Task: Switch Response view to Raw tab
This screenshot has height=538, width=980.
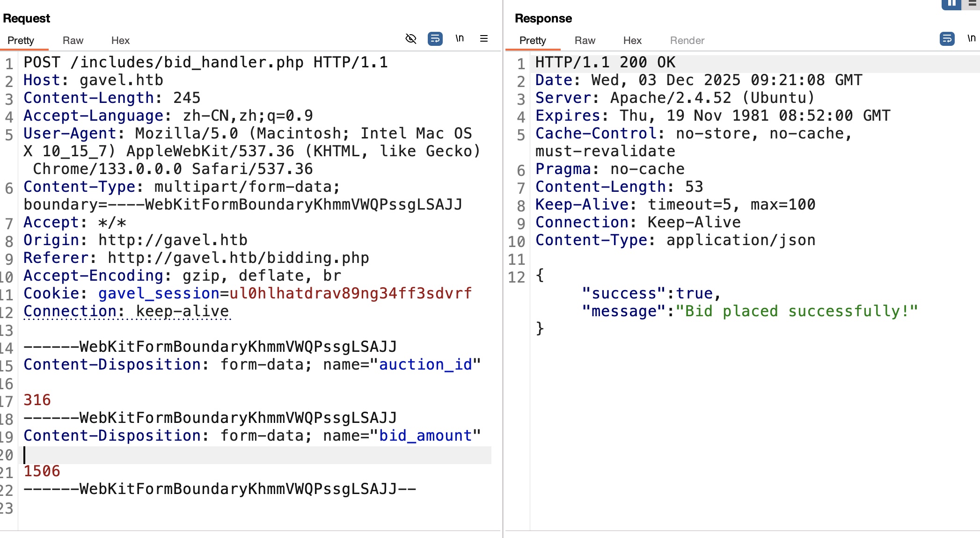Action: click(x=585, y=41)
